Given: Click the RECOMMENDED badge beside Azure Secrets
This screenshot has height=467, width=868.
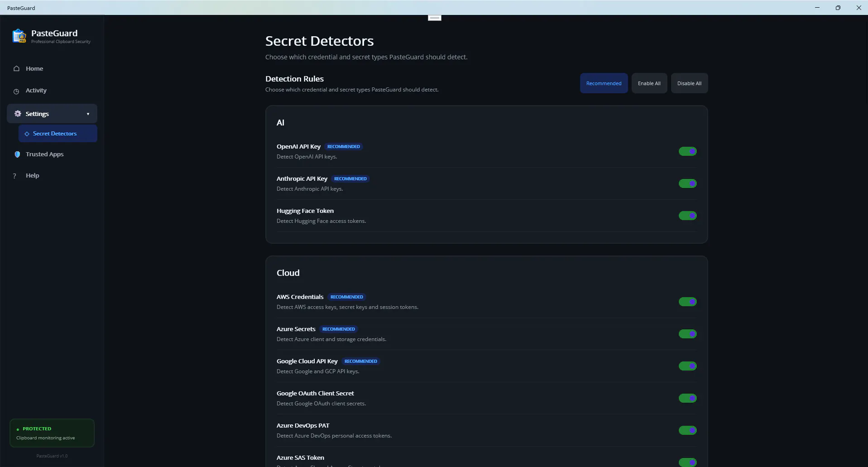Looking at the screenshot, I should point(339,329).
